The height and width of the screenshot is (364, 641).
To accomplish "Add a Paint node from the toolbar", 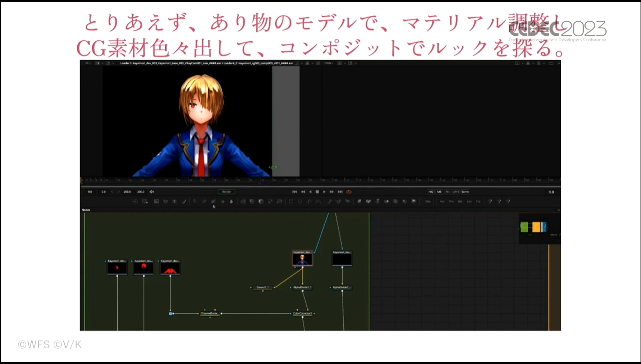I will click(x=183, y=201).
